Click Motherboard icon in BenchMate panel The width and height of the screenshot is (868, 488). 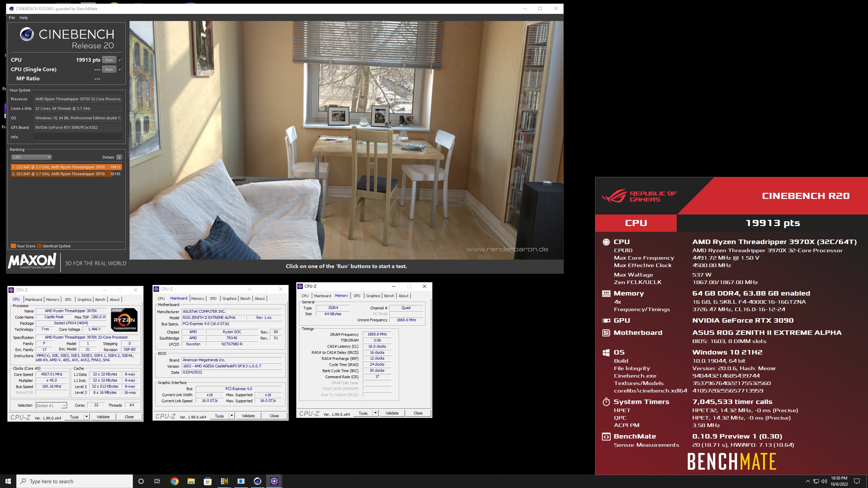pyautogui.click(x=606, y=333)
